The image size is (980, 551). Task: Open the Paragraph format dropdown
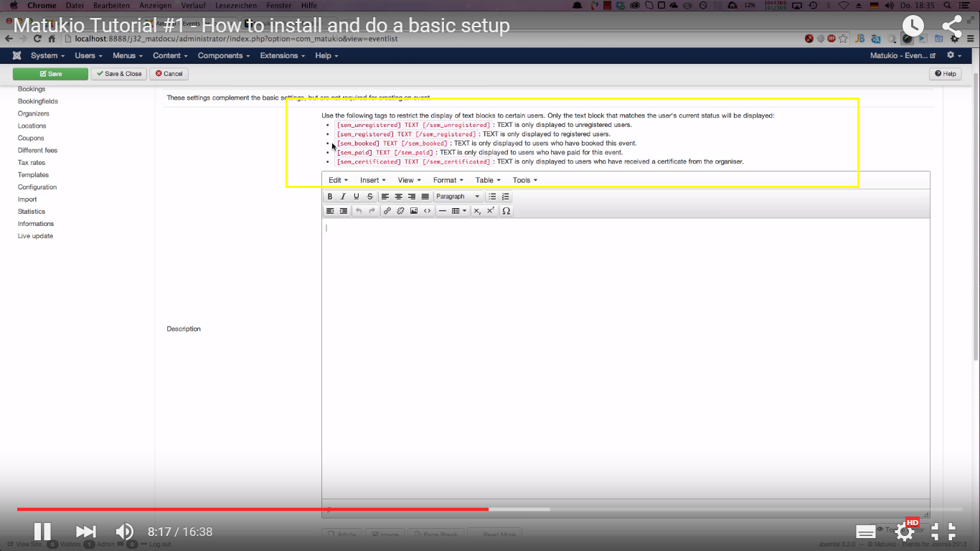(458, 197)
